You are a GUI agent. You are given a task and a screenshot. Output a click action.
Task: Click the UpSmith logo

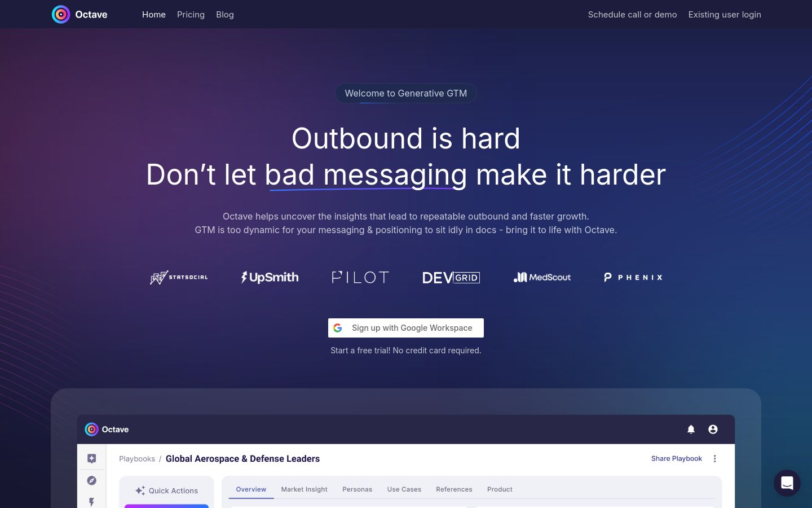[x=270, y=277]
